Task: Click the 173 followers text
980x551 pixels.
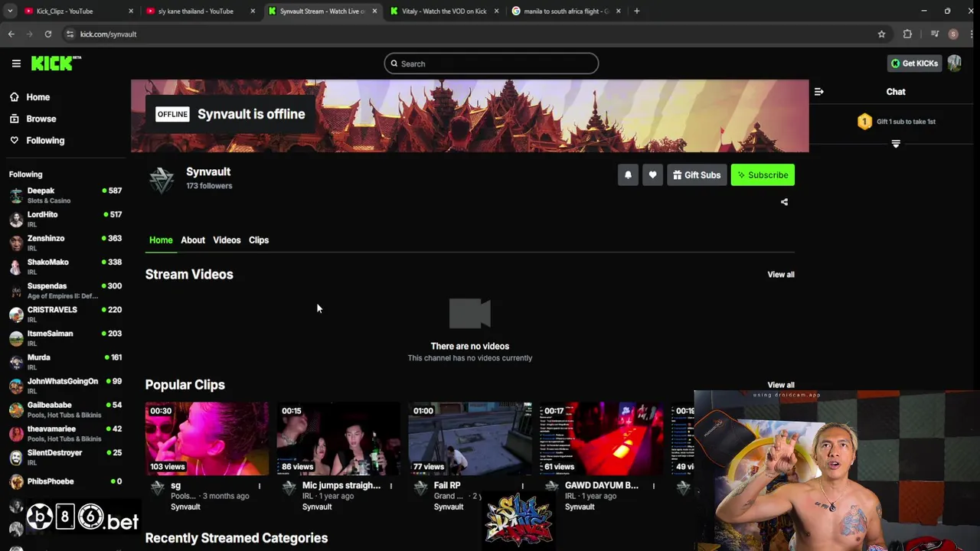Action: point(209,186)
